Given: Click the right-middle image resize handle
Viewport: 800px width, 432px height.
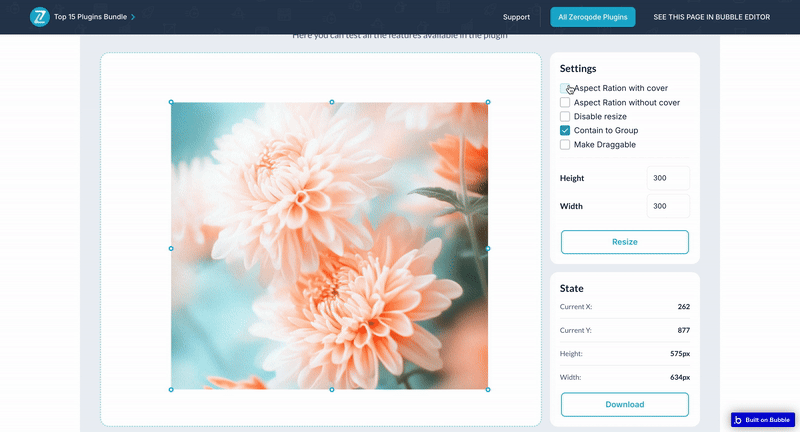Looking at the screenshot, I should pos(488,248).
